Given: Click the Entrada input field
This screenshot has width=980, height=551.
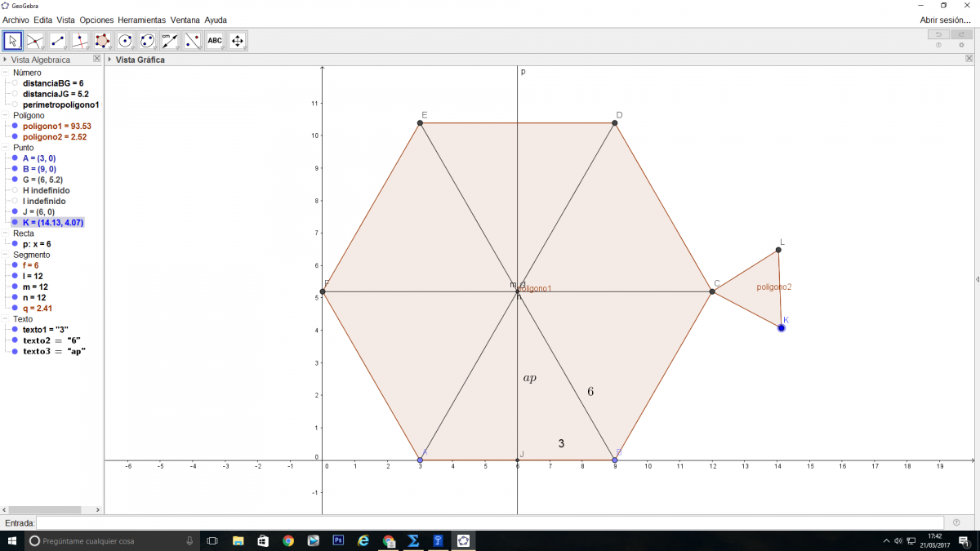Looking at the screenshot, I should point(490,522).
